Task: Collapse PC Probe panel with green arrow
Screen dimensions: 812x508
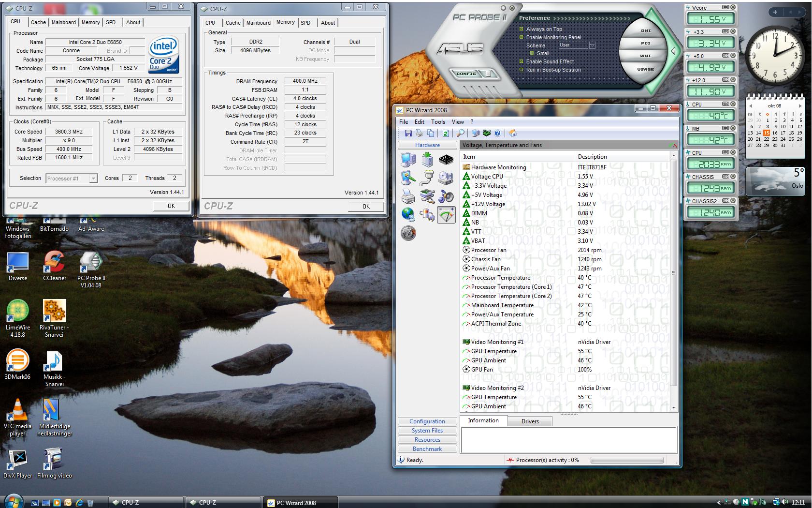Action: click(673, 51)
